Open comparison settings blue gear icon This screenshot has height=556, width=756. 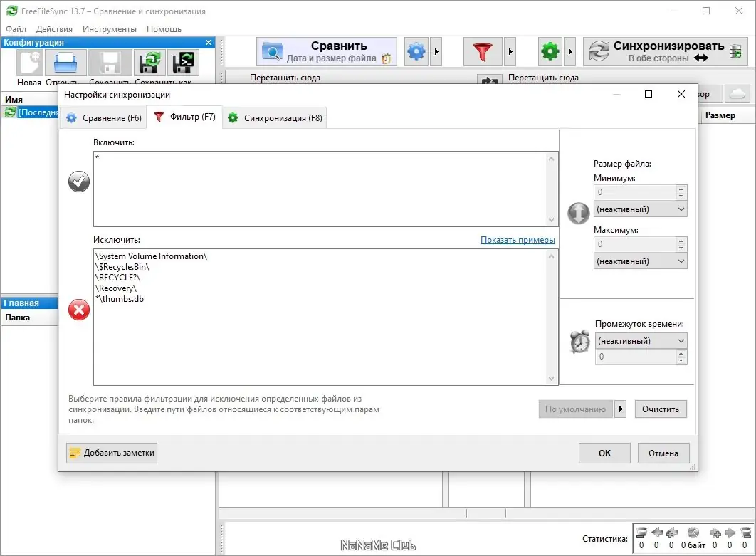(416, 51)
